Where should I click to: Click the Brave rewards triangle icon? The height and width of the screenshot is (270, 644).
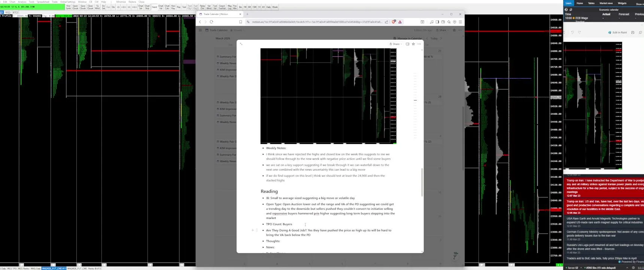click(400, 22)
